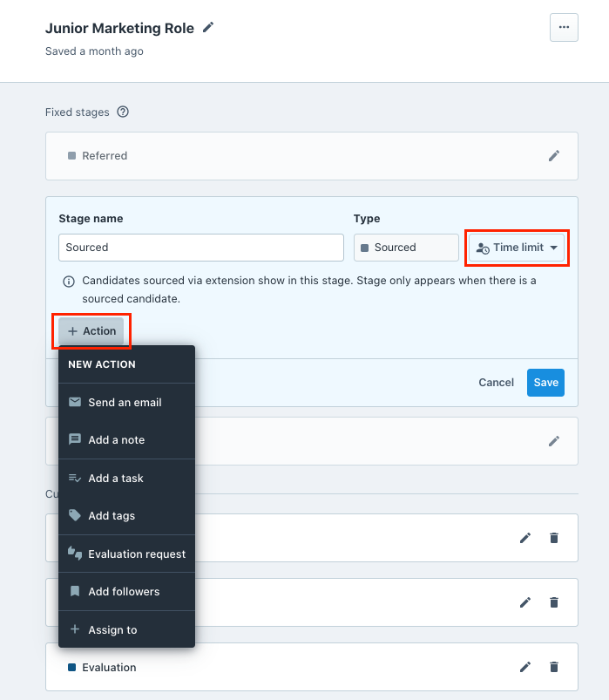
Task: Select Evaluation request from New Action menu
Action: (137, 554)
